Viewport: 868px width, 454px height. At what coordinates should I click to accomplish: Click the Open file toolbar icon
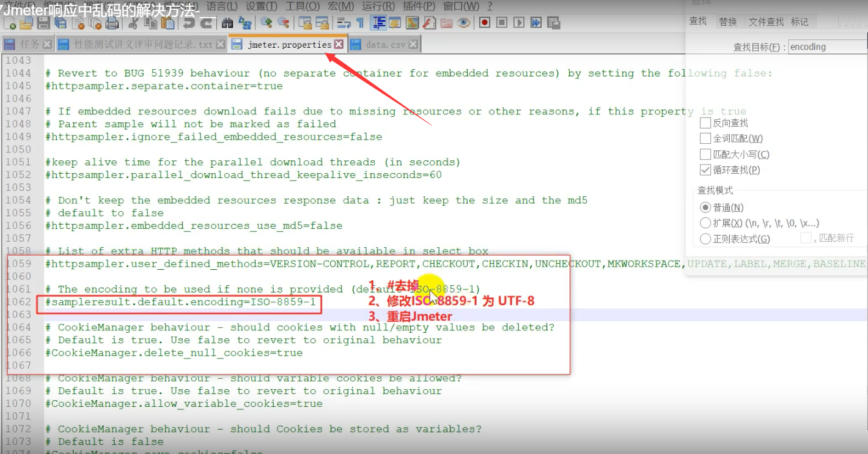tap(26, 23)
